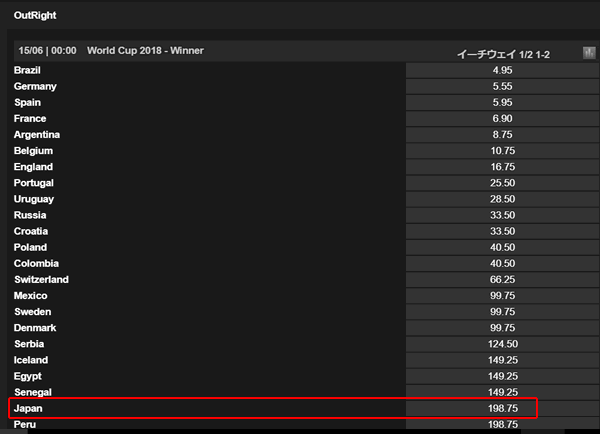Click the Peru team name
The width and height of the screenshot is (600, 434).
[x=25, y=424]
